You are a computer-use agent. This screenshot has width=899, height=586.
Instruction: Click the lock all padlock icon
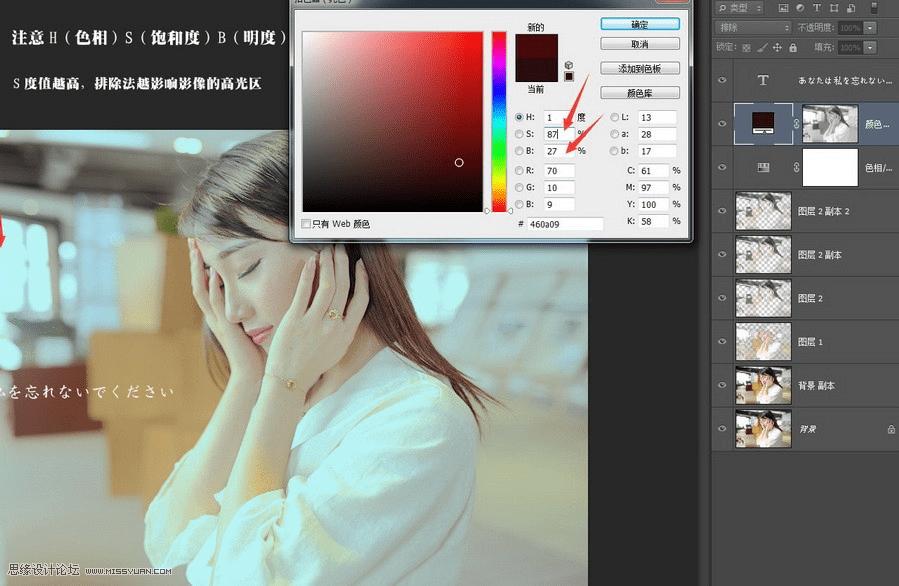click(793, 47)
